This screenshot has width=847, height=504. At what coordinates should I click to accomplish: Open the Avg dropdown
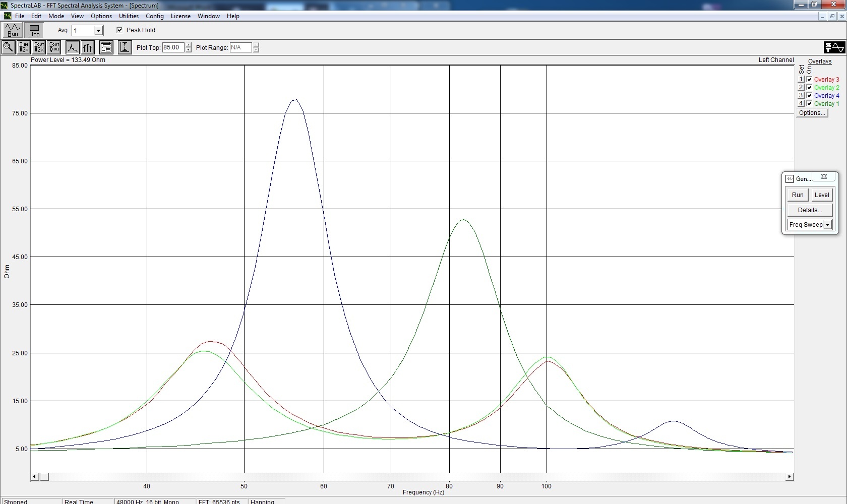pyautogui.click(x=98, y=31)
